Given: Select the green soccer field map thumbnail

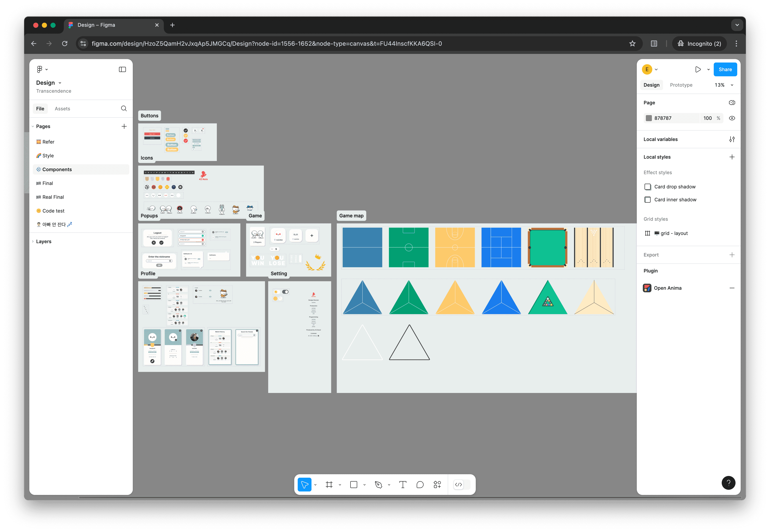Looking at the screenshot, I should 409,247.
